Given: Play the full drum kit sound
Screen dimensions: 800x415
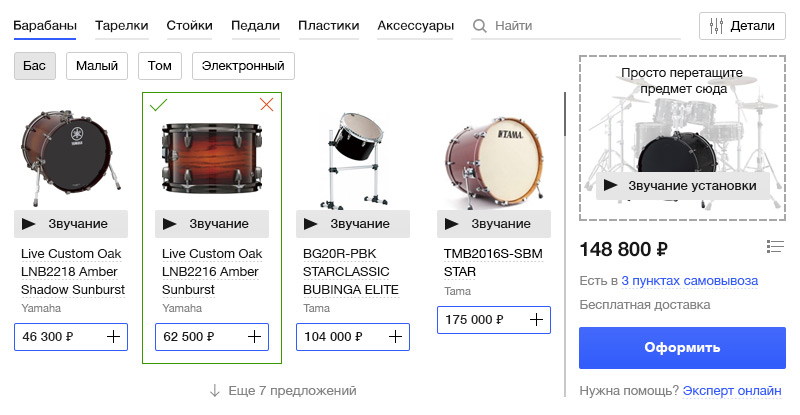Looking at the screenshot, I should click(683, 185).
